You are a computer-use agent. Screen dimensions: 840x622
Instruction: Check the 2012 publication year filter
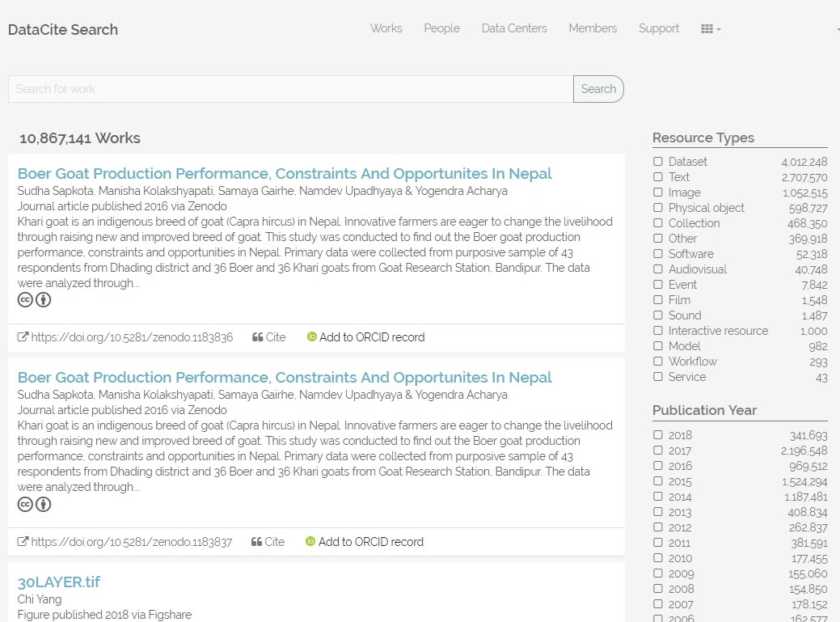(x=658, y=527)
